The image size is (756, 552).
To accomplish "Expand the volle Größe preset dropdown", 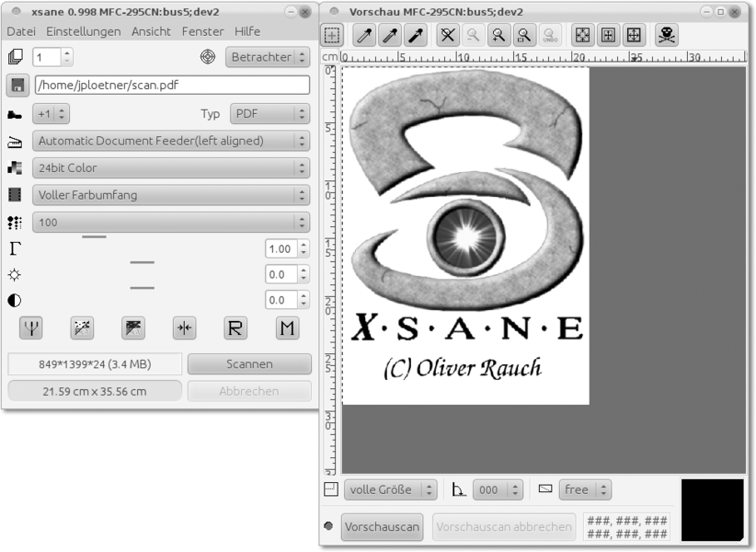I will click(x=390, y=489).
